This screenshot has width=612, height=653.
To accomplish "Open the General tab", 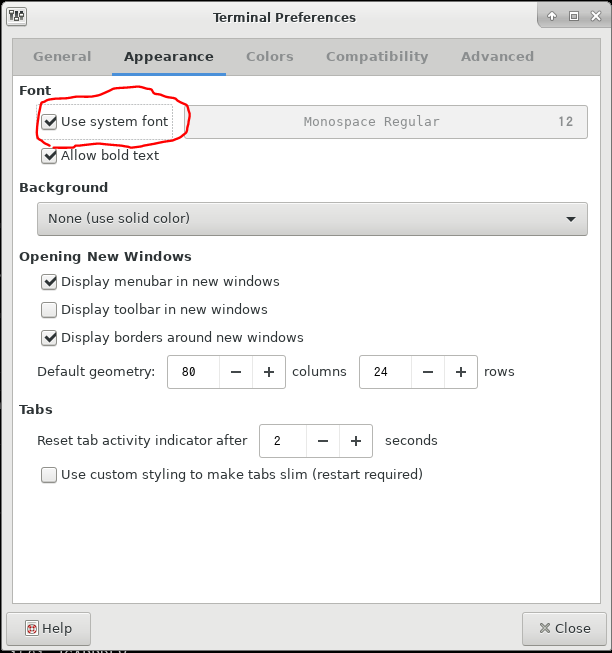I will click(x=62, y=57).
